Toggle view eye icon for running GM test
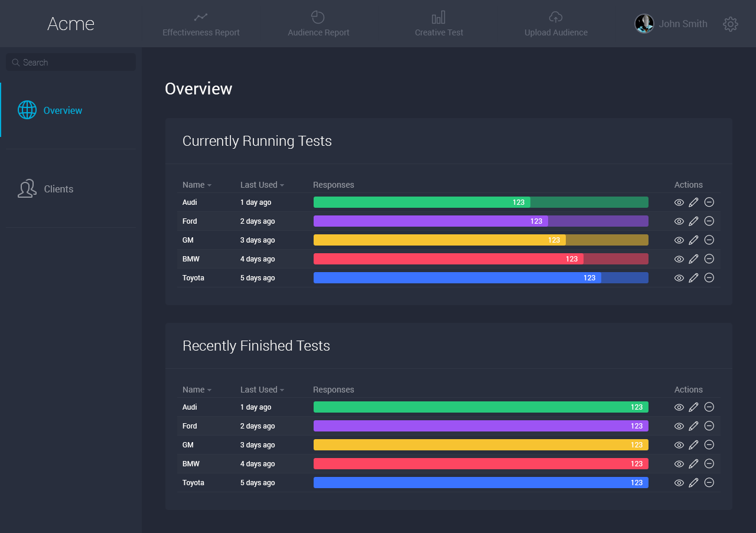Viewport: 756px width, 533px height. coord(679,240)
